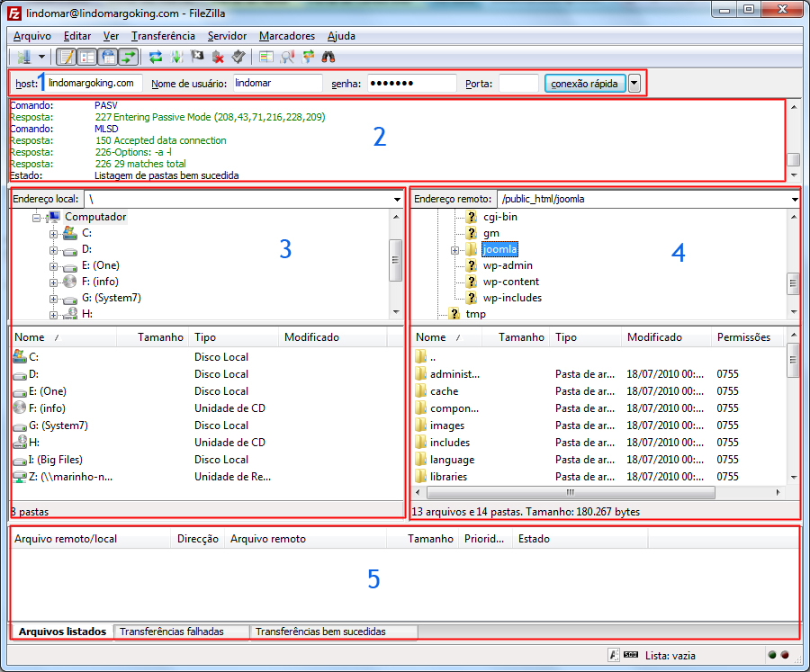Image resolution: width=810 pixels, height=672 pixels.
Task: Toggle the transfer queue display
Action: 129,57
